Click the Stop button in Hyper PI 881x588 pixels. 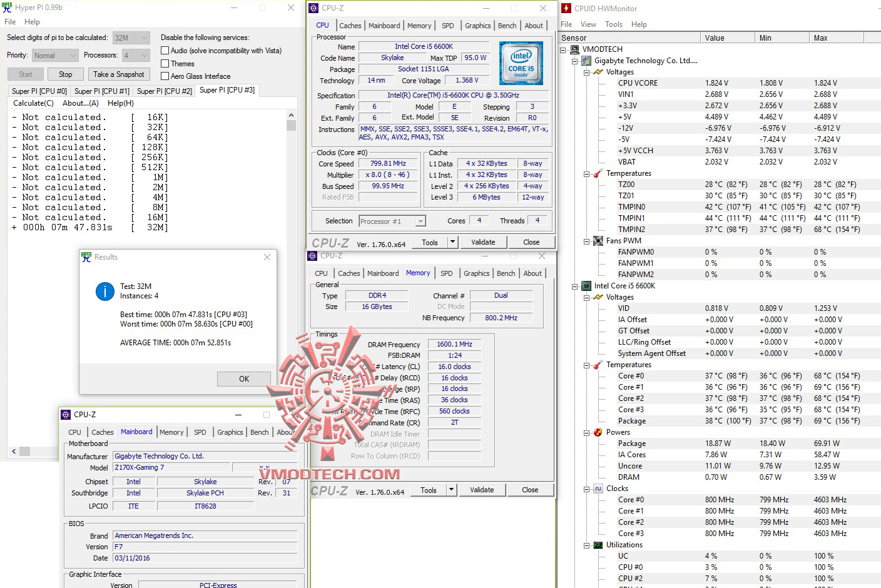[x=66, y=74]
